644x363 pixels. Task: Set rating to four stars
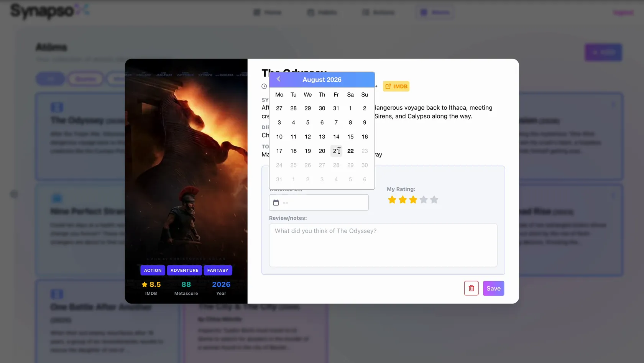(x=424, y=200)
